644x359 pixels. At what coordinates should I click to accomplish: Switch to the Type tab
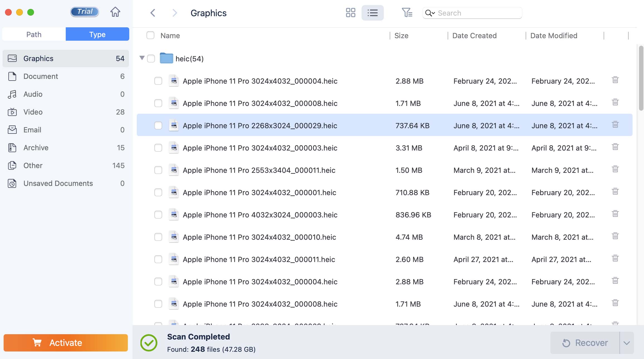pos(97,34)
